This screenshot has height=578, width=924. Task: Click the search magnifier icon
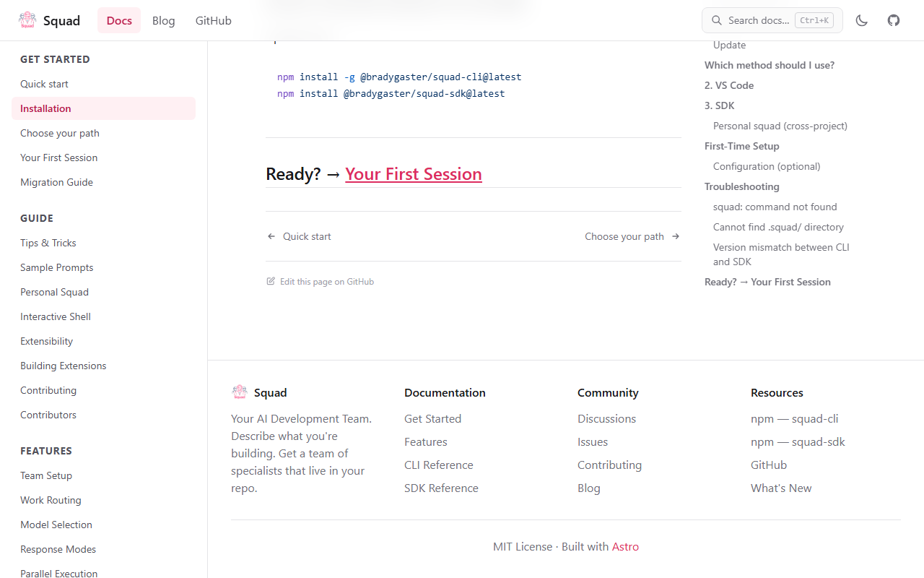pos(717,20)
